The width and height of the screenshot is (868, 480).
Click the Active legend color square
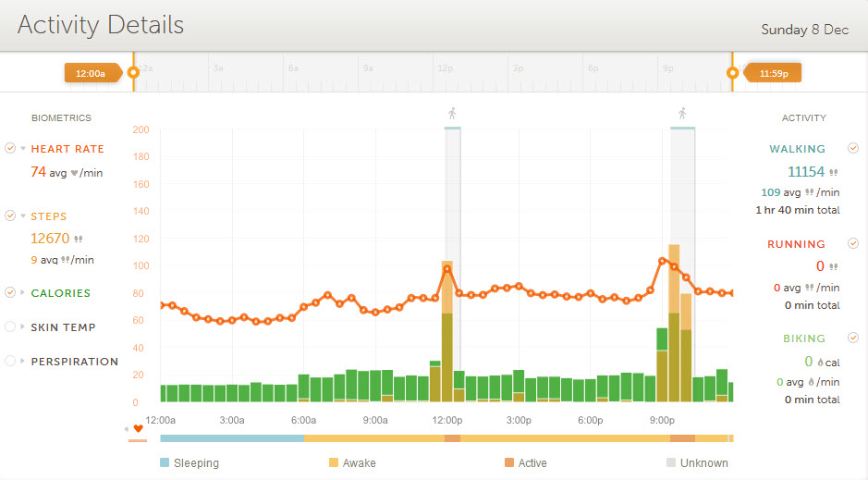pos(509,462)
